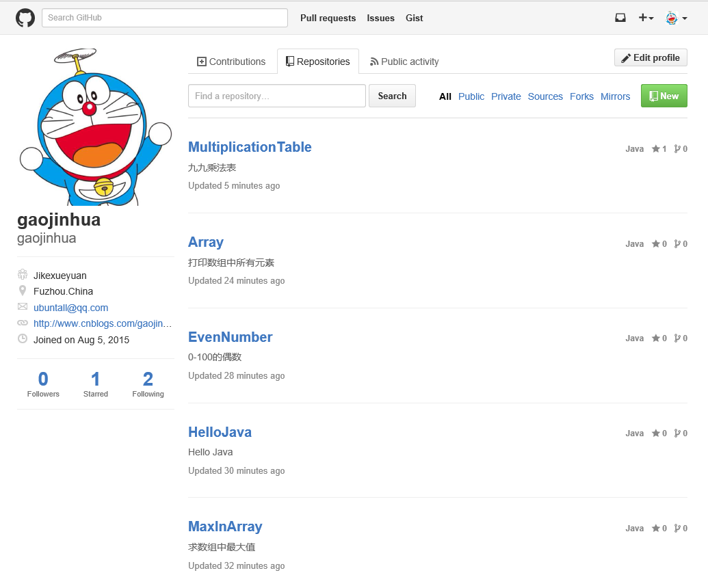Filter repositories by Forks
The height and width of the screenshot is (588, 708).
[x=581, y=96]
